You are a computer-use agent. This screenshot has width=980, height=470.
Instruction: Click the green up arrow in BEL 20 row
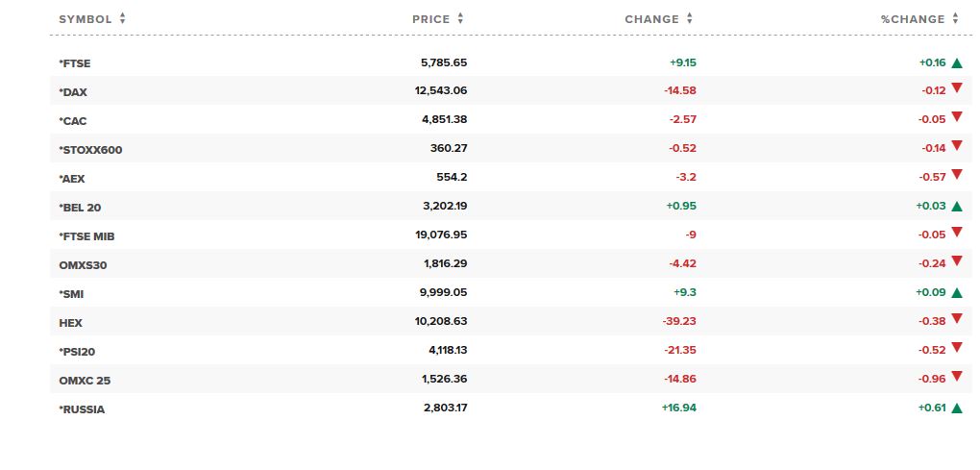pos(957,207)
